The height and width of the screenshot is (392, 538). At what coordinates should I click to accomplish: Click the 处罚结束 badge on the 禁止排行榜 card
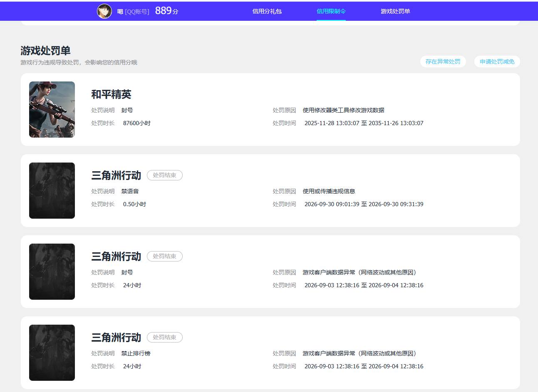click(165, 338)
